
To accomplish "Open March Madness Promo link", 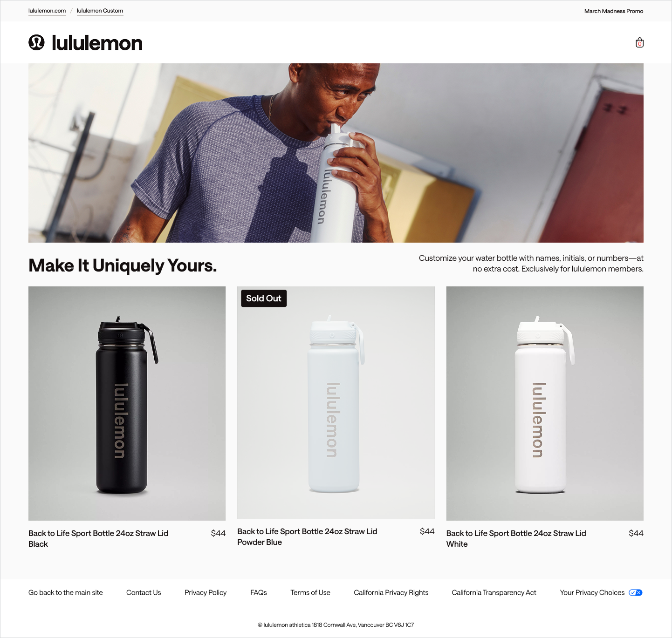I will (614, 11).
